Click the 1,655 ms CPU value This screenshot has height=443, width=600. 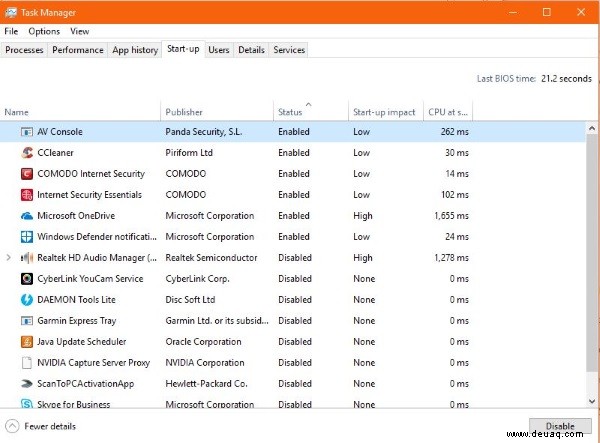(451, 216)
